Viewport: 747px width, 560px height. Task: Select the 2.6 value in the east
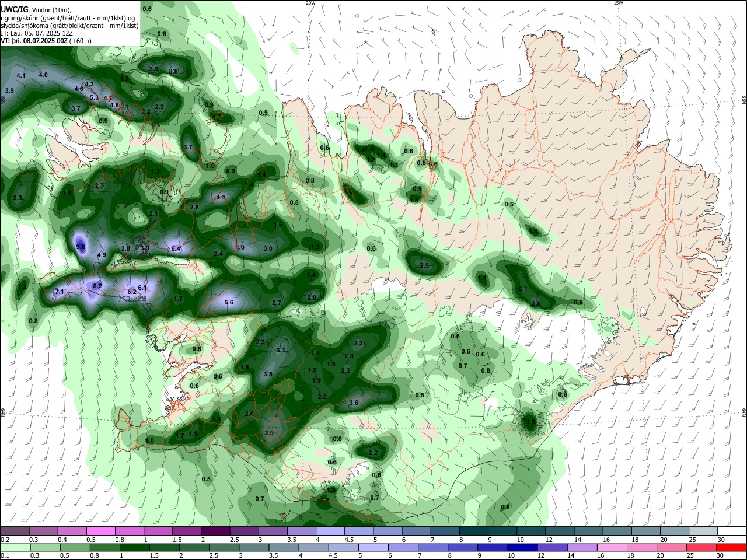point(536,303)
